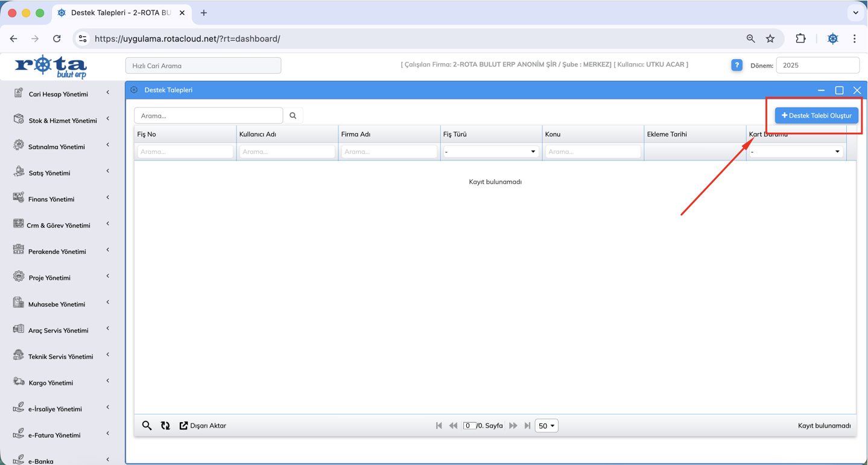Open Stok & Hizmet Yönetimi menu
Viewport: 868px width, 465px height.
(x=62, y=121)
